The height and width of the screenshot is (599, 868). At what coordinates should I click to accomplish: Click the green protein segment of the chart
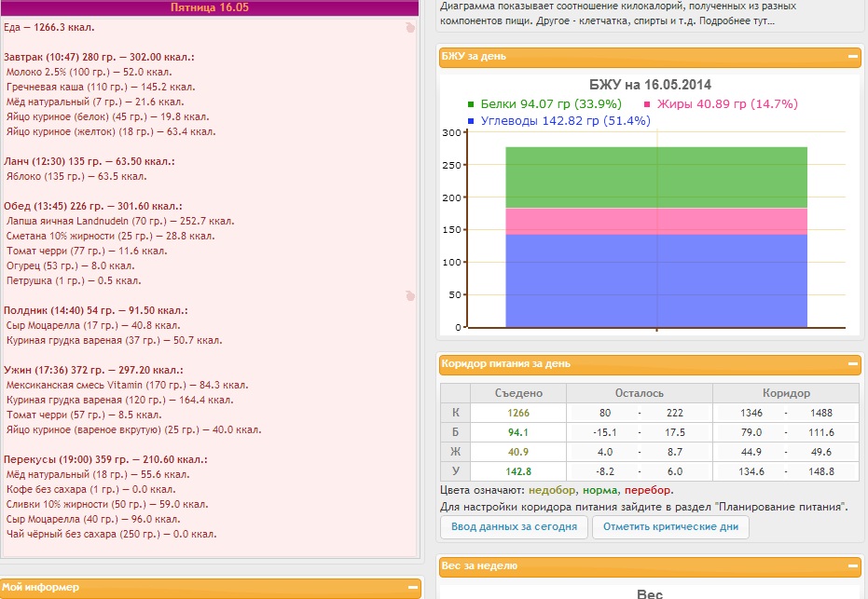coord(656,177)
